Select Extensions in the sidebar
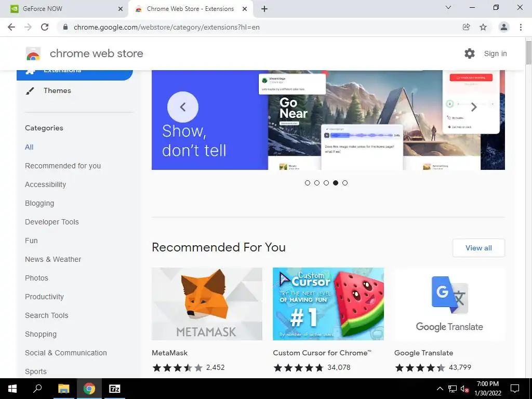The image size is (532, 399). (x=75, y=75)
